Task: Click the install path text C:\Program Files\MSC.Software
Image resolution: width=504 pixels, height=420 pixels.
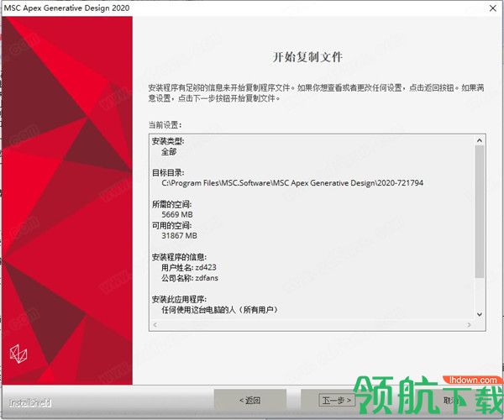Action: [x=292, y=183]
